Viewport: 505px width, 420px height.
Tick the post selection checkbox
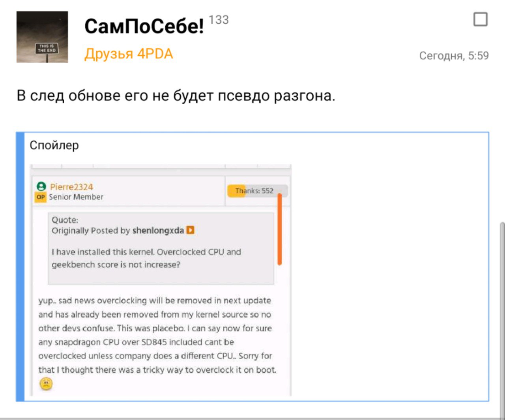480,19
